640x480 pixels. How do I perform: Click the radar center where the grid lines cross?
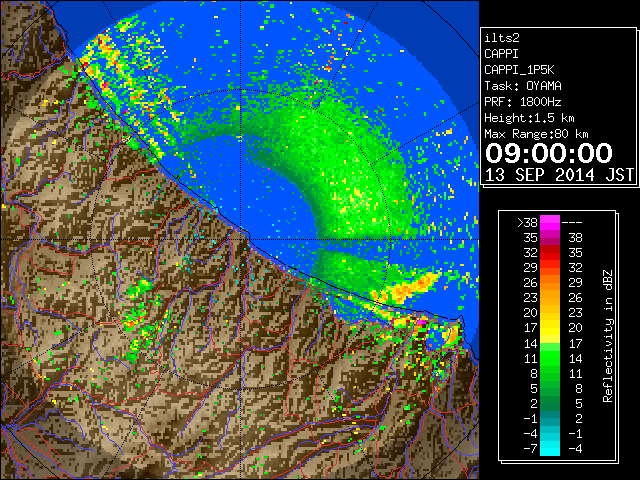[x=240, y=239]
